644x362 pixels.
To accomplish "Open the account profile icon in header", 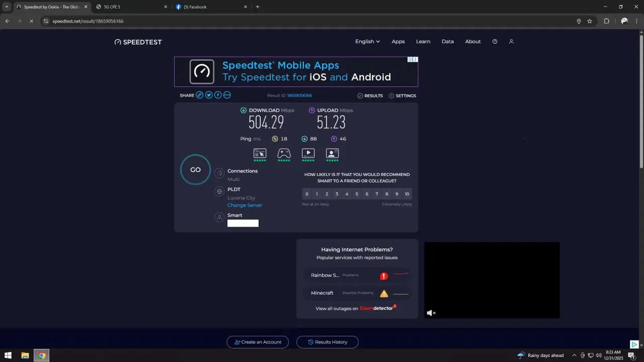I will pyautogui.click(x=511, y=42).
